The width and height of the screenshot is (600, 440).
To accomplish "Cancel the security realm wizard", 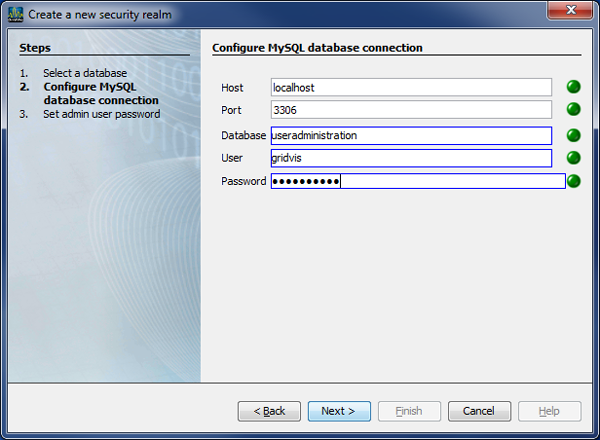I will pos(479,411).
